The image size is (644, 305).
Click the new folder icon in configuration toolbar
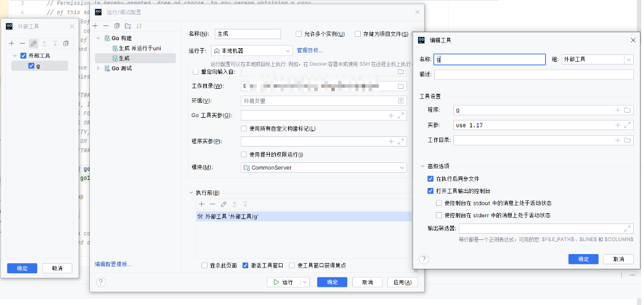[x=128, y=26]
